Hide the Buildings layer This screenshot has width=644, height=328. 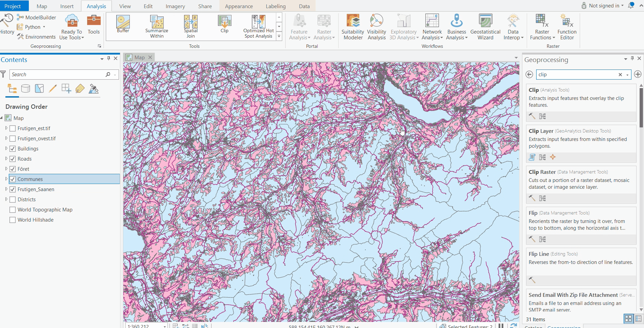13,149
